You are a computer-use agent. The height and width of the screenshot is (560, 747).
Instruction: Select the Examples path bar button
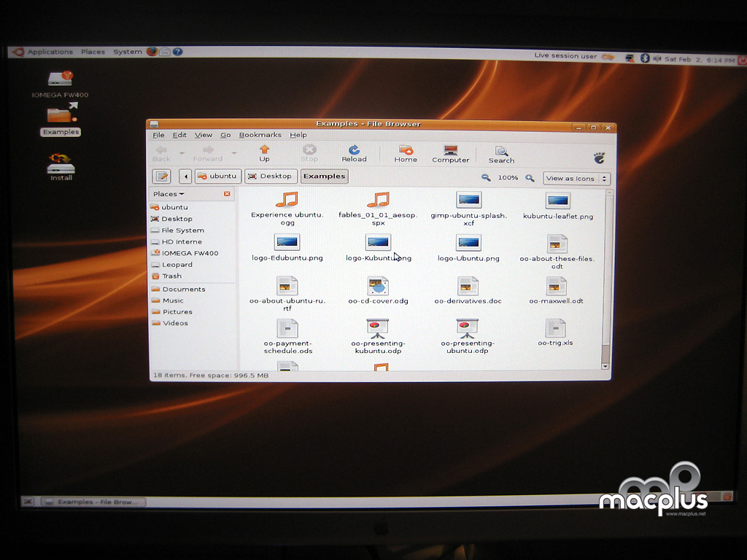click(325, 176)
